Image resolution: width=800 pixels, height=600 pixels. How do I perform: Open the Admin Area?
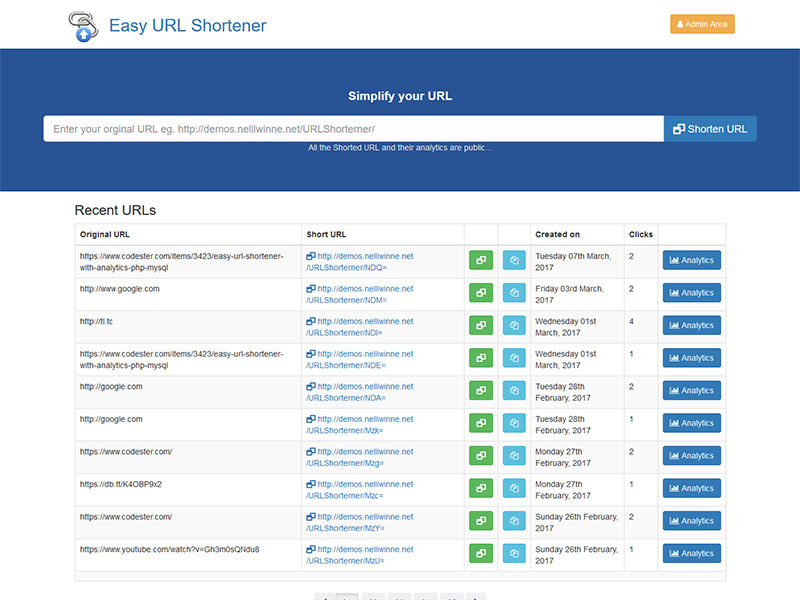702,23
